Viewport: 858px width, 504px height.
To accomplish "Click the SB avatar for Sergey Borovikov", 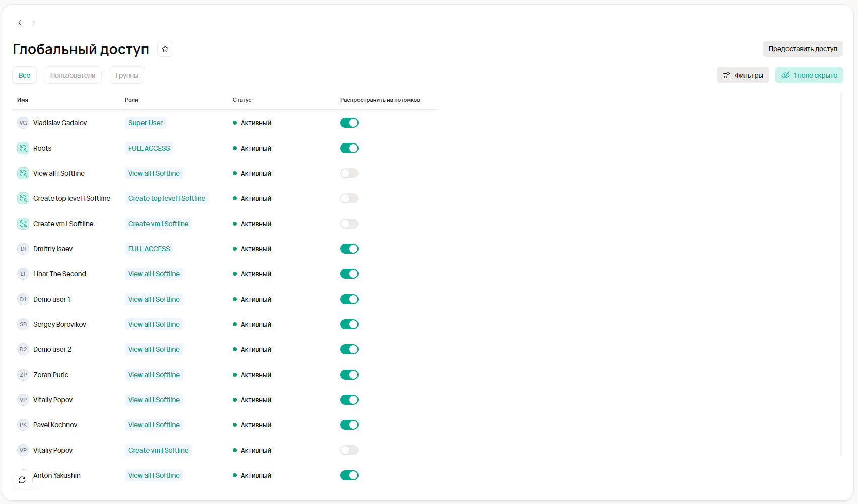I will pyautogui.click(x=23, y=324).
